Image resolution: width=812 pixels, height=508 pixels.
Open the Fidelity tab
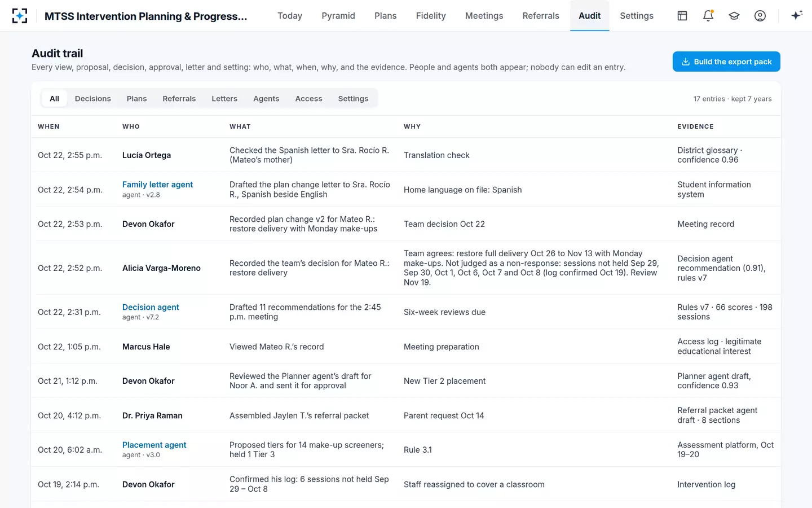(x=431, y=16)
